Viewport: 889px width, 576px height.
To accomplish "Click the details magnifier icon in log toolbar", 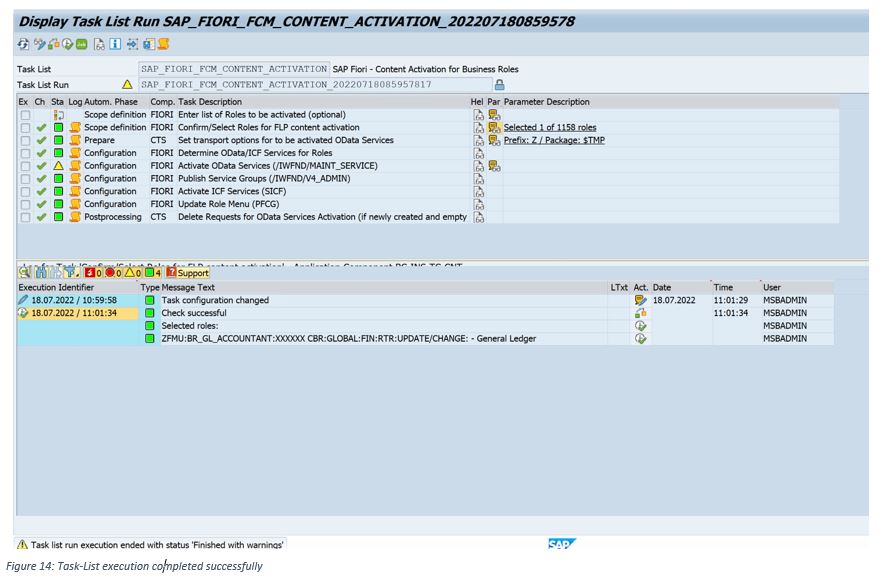I will point(25,273).
